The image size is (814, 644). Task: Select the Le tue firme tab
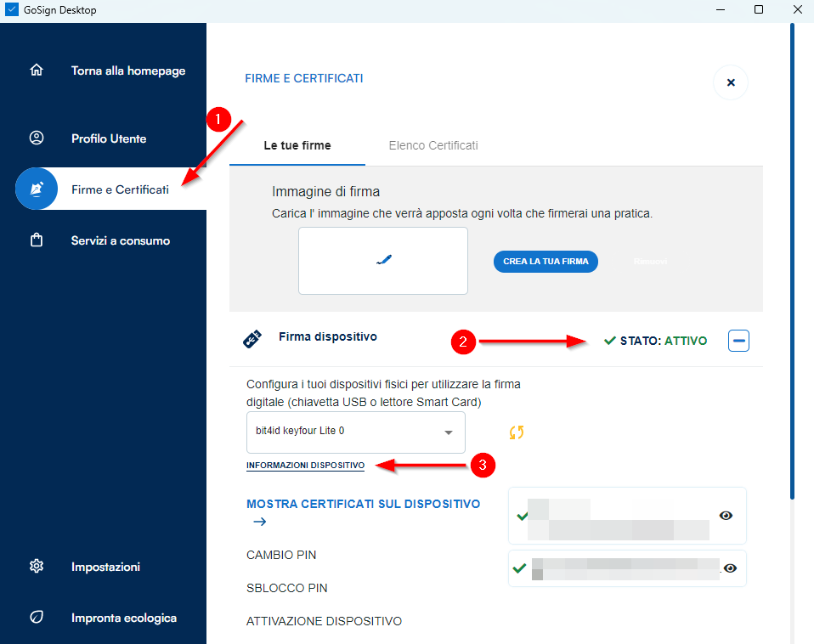click(x=297, y=145)
